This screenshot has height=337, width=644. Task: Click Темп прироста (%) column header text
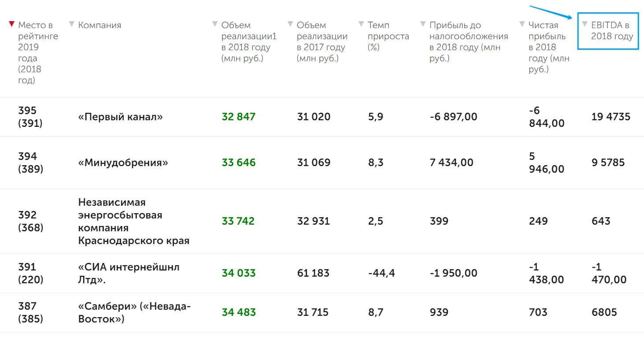[x=388, y=36]
